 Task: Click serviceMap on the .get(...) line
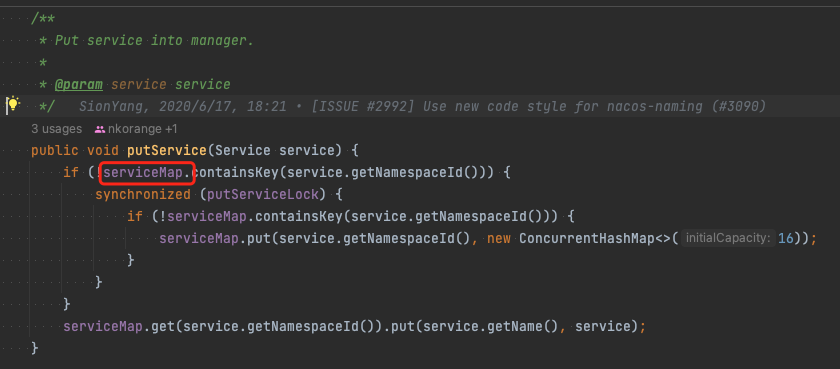tap(103, 326)
